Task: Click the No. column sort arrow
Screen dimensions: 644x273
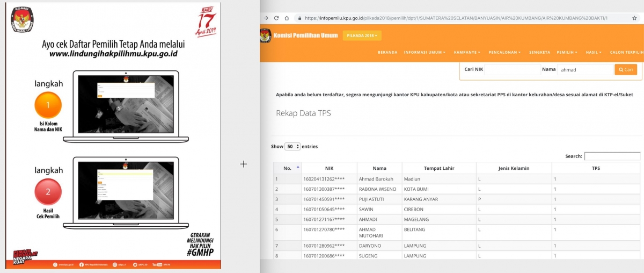Action: (297, 168)
